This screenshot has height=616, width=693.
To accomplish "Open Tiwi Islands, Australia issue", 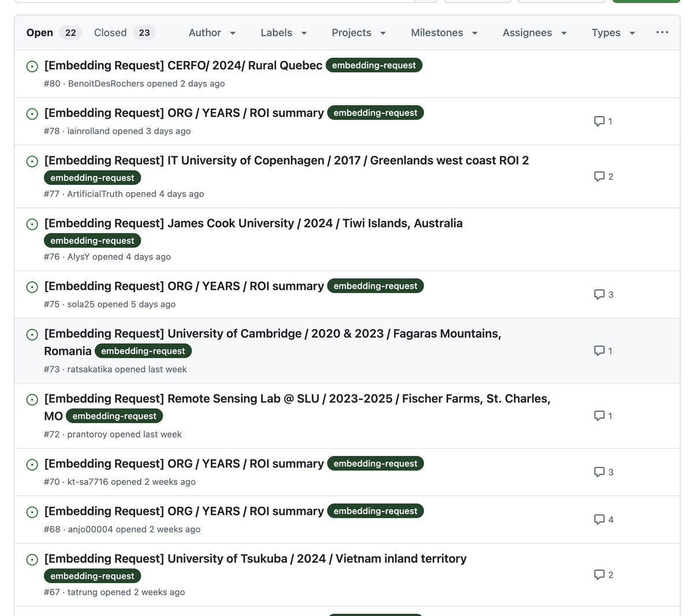I will point(253,223).
